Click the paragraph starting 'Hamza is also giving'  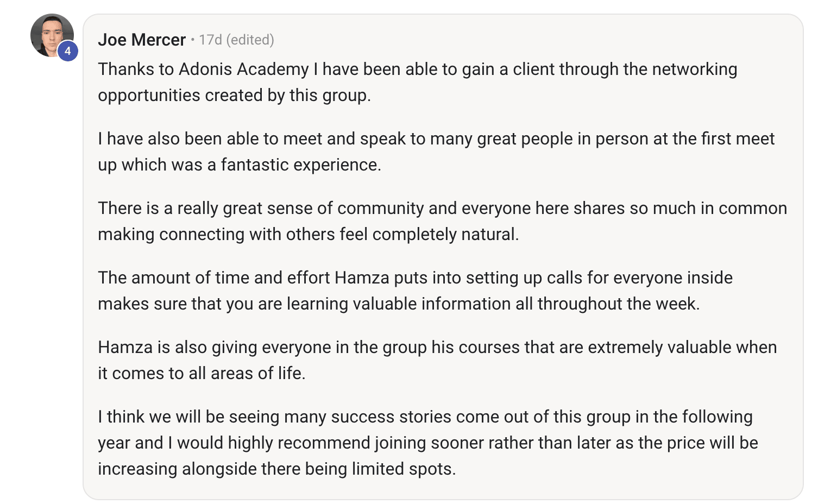(437, 360)
